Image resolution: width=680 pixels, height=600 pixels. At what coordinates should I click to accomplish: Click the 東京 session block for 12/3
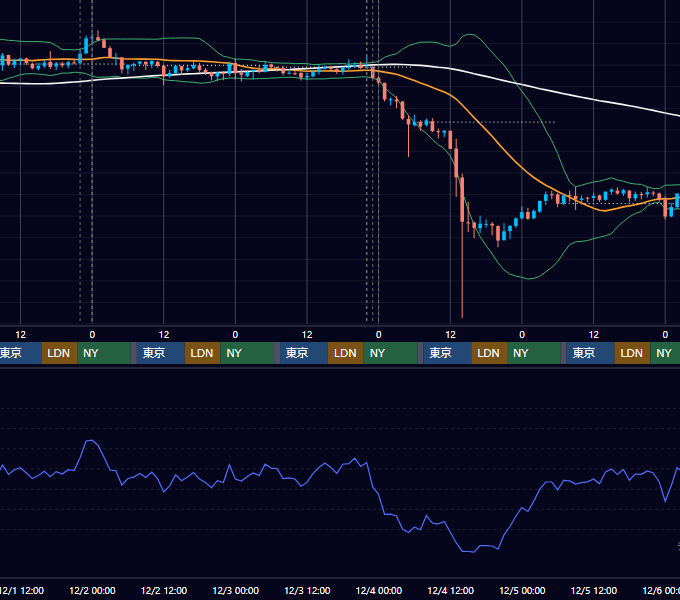click(x=304, y=353)
